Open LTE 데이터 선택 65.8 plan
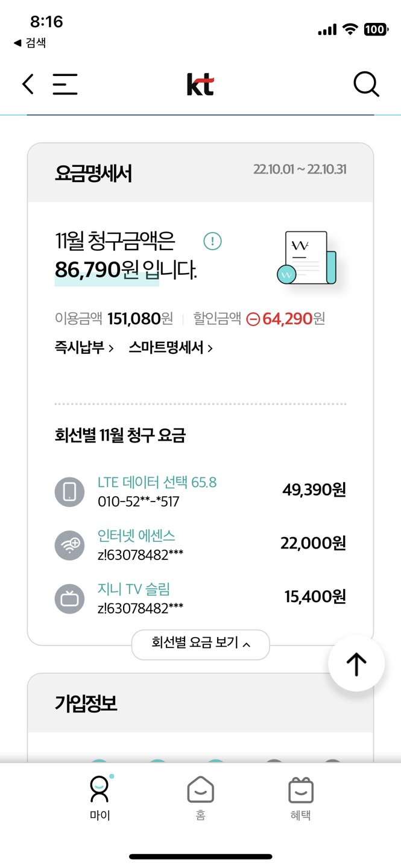The height and width of the screenshot is (868, 401). (x=157, y=482)
